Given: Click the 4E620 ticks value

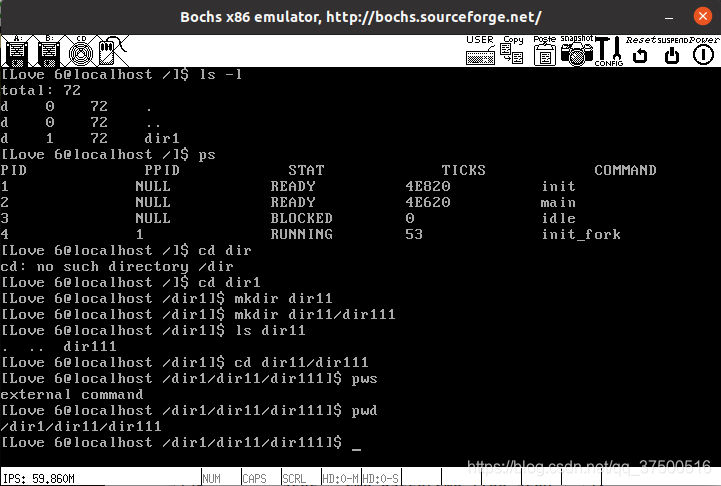Looking at the screenshot, I should click(428, 202).
